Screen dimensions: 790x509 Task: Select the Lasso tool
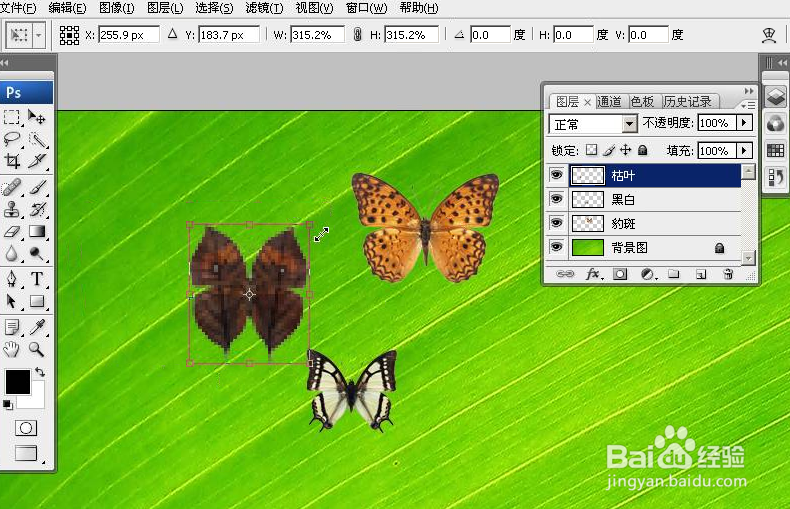pyautogui.click(x=12, y=139)
